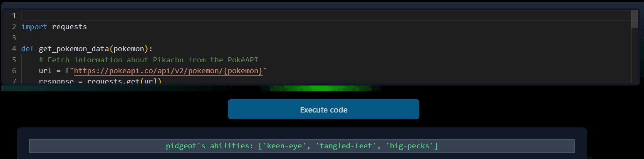Screen dimensions: 644x159
Task: Select line number 6 in the gutter
Action: click(14, 71)
